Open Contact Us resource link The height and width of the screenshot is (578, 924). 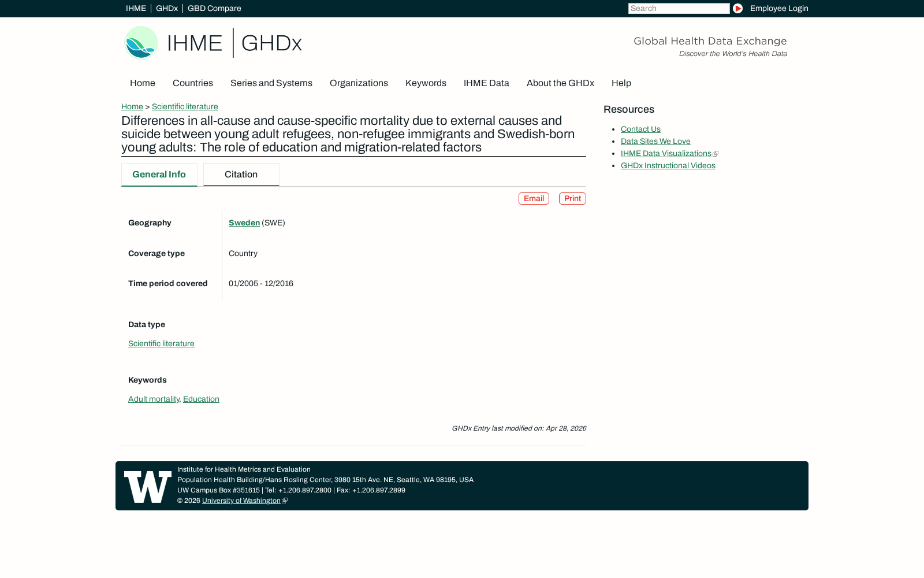tap(640, 129)
